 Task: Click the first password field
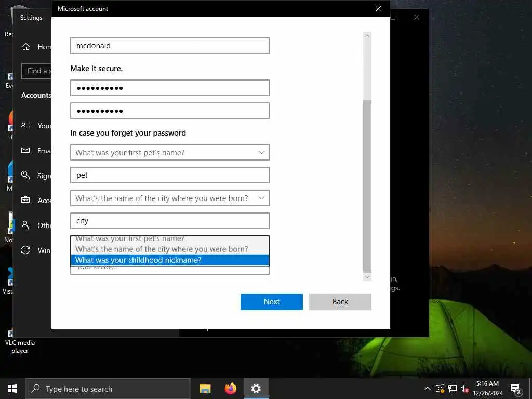click(170, 88)
